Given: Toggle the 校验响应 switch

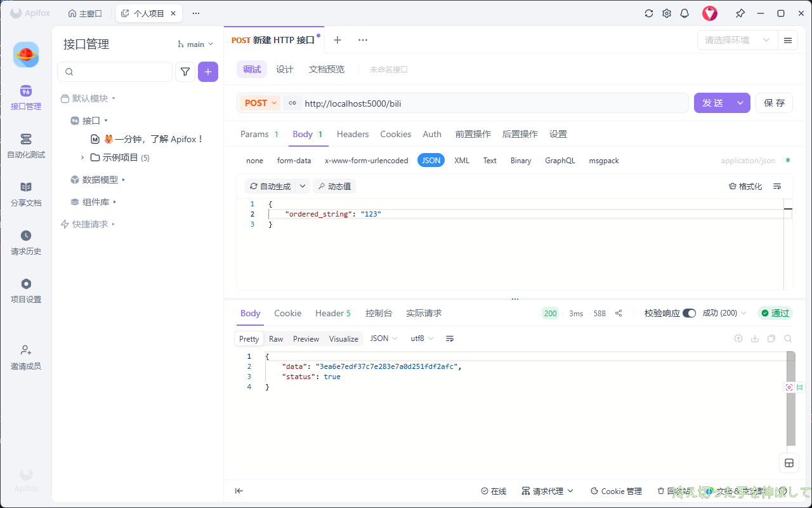Looking at the screenshot, I should (x=689, y=313).
